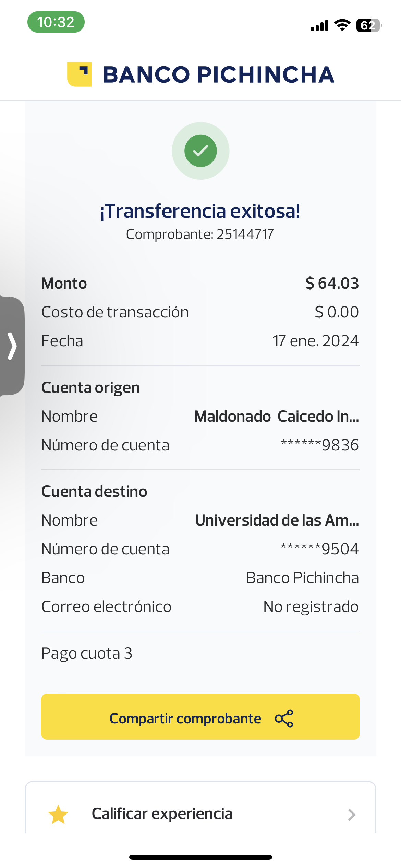Tap the home indicator bar
The width and height of the screenshot is (401, 868).
point(200,857)
